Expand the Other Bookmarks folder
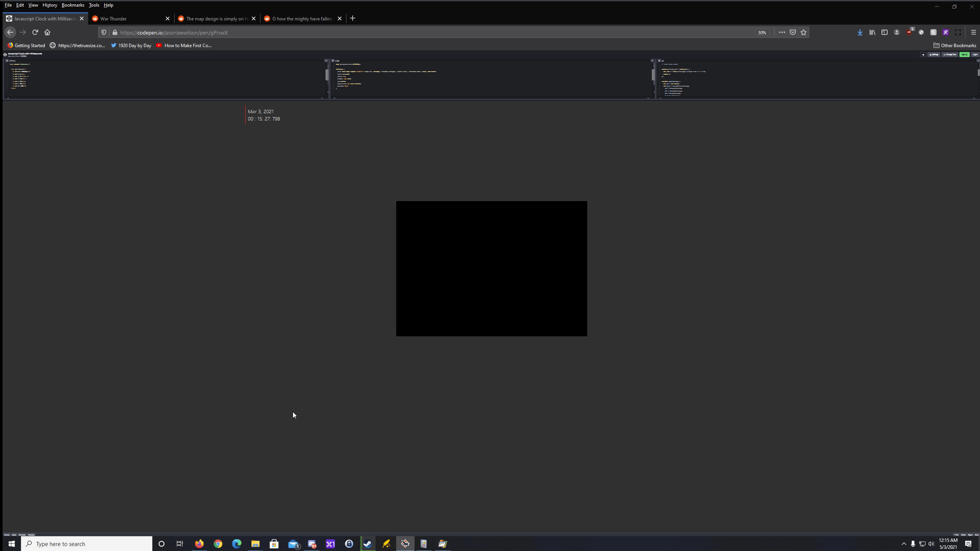Screen dimensions: 980x551 tap(955, 45)
